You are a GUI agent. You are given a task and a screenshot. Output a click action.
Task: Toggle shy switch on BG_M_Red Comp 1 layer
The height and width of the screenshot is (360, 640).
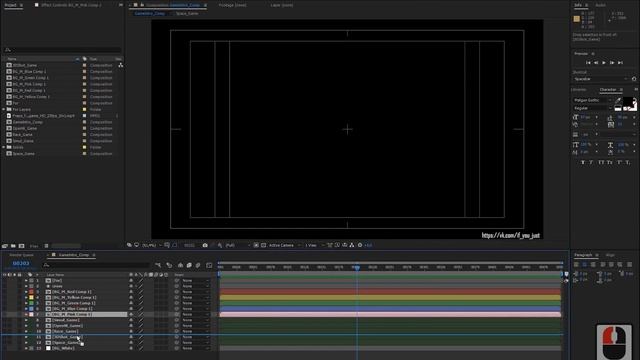[x=131, y=292]
